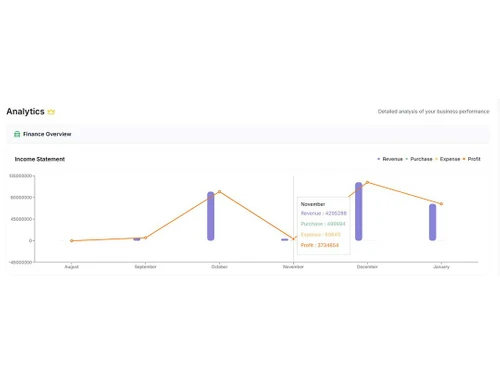
Task: Select the October profit line point
Action: (219, 192)
